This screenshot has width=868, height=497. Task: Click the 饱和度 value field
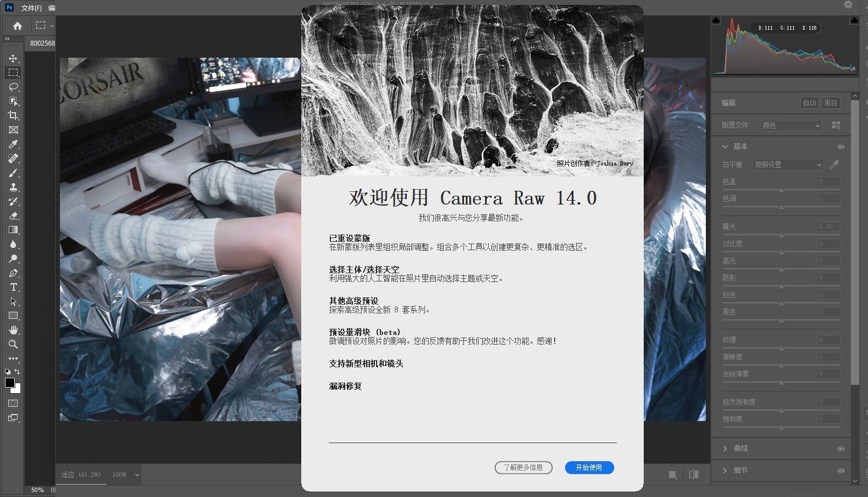pyautogui.click(x=828, y=419)
